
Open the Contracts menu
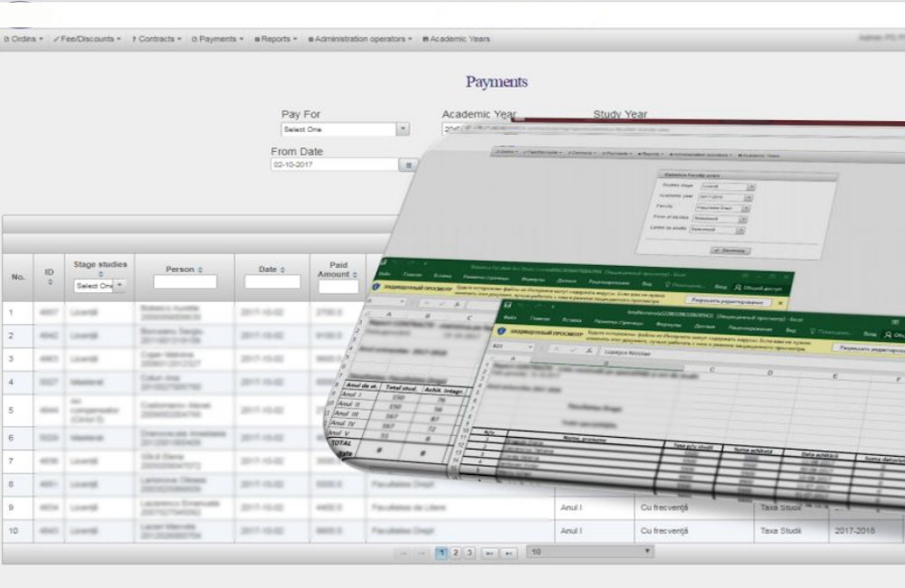(157, 39)
